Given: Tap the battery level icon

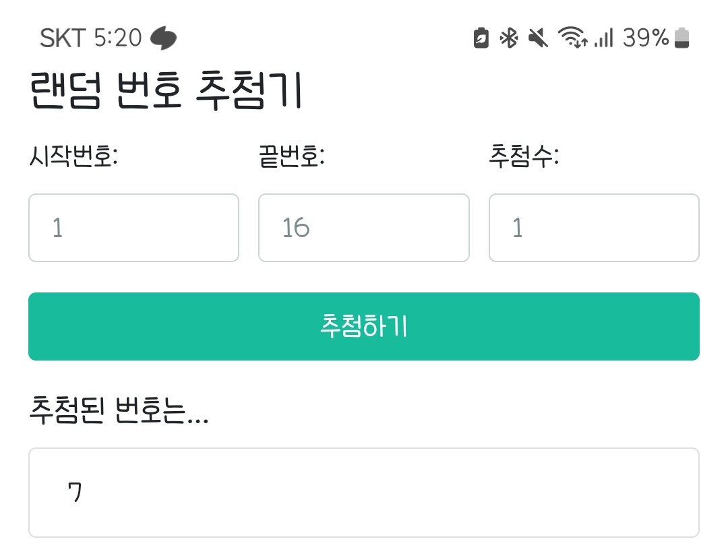Looking at the screenshot, I should pos(682,38).
